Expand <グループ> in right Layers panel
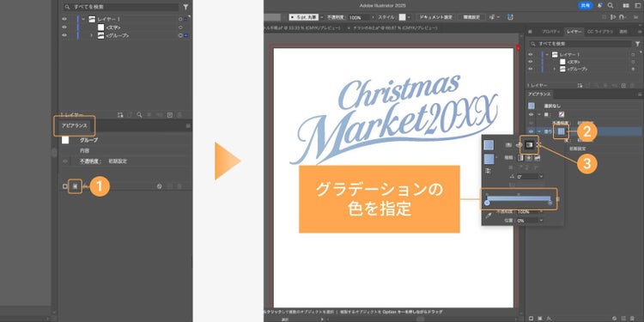Image resolution: width=644 pixels, height=322 pixels. coord(555,69)
